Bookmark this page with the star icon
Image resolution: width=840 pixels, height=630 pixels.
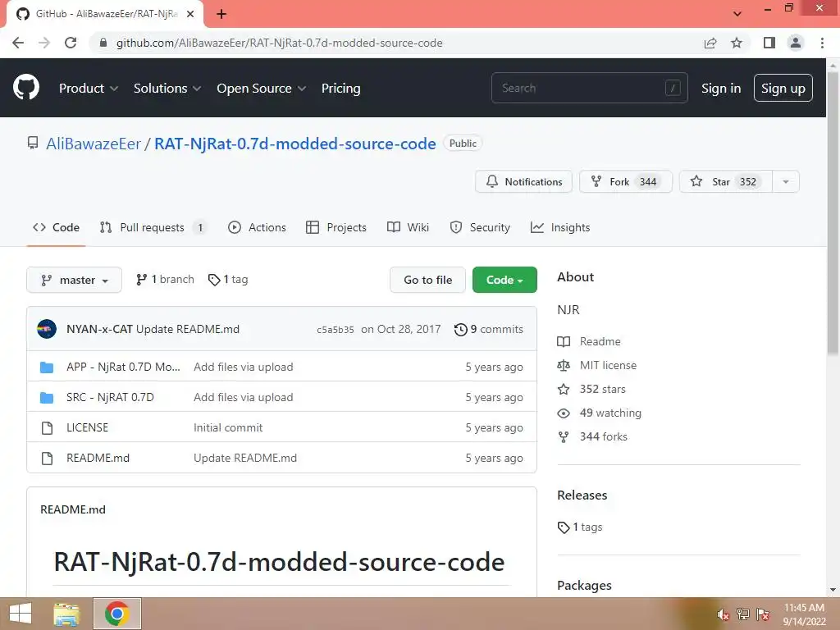pyautogui.click(x=737, y=43)
